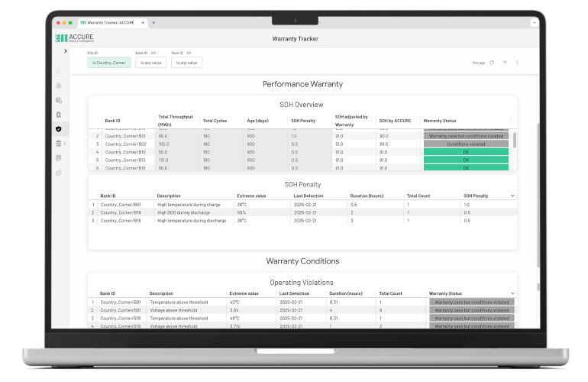Open the Bank ID 'is any value' filter
This screenshot has width=588, height=382.
tap(150, 63)
